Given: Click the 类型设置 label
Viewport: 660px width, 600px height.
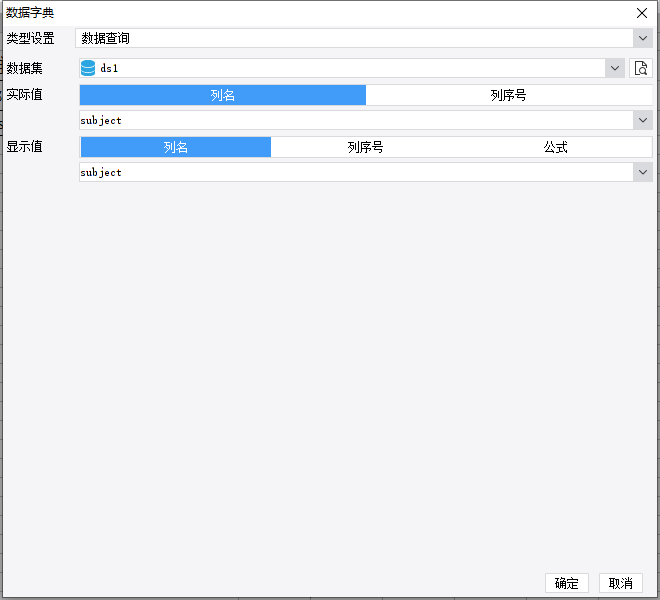Looking at the screenshot, I should coord(31,38).
